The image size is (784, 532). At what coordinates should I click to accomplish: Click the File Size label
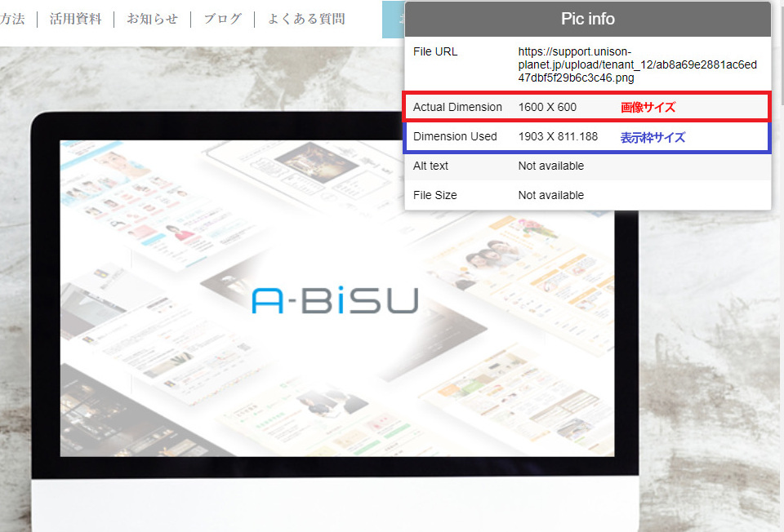coord(435,195)
